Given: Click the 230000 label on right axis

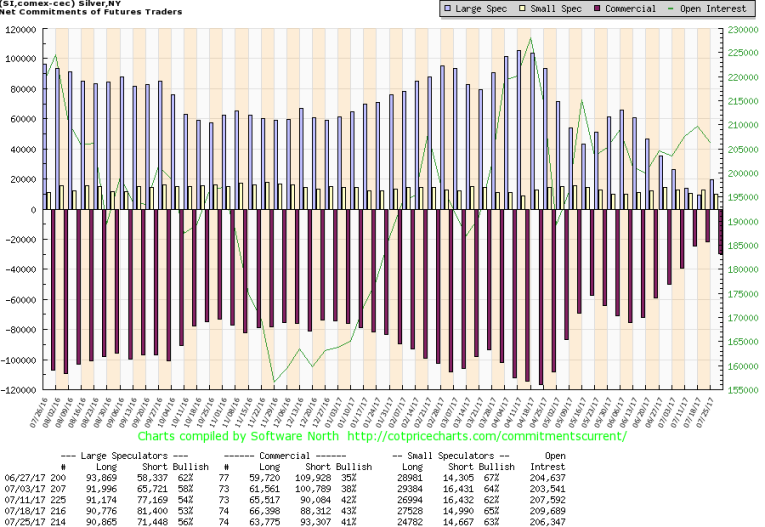Looking at the screenshot, I should pos(741,30).
